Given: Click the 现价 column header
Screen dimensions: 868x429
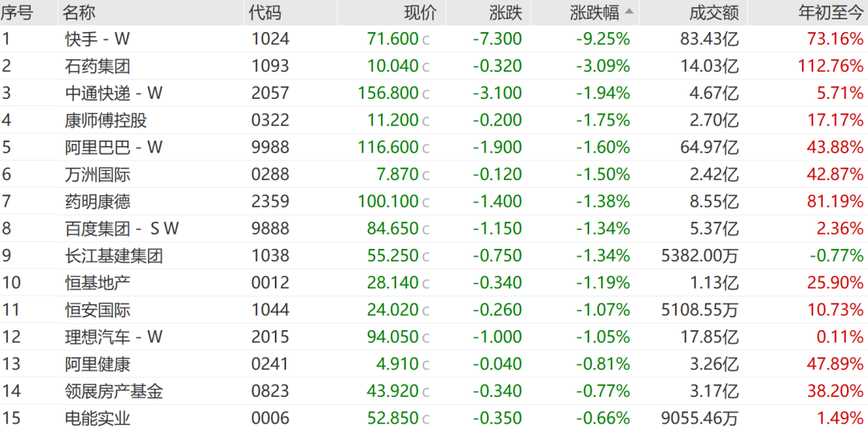Looking at the screenshot, I should tap(420, 12).
